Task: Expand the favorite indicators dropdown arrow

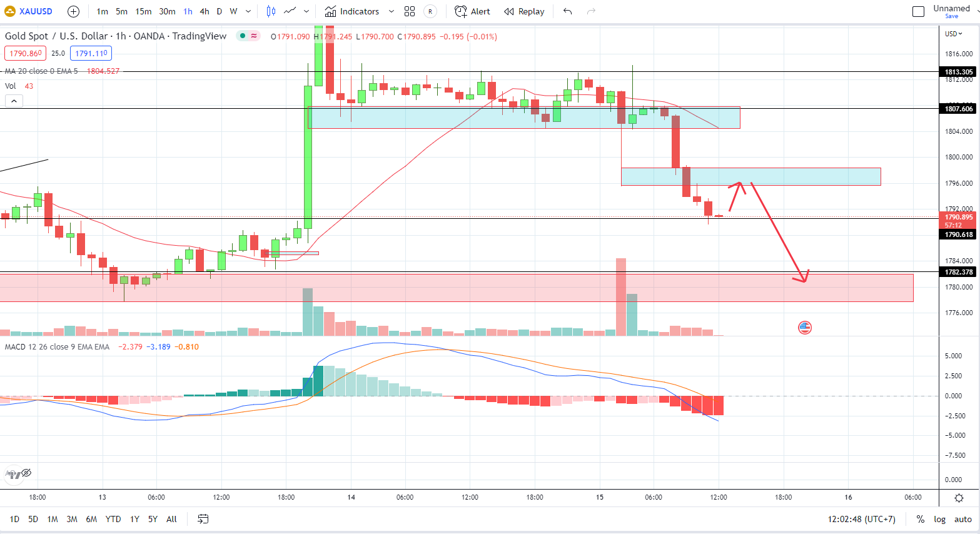Action: coord(391,11)
